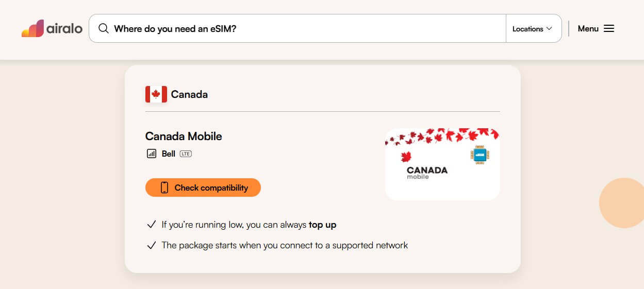This screenshot has width=644, height=289.
Task: Click the signal bars network icon
Action: tap(152, 154)
